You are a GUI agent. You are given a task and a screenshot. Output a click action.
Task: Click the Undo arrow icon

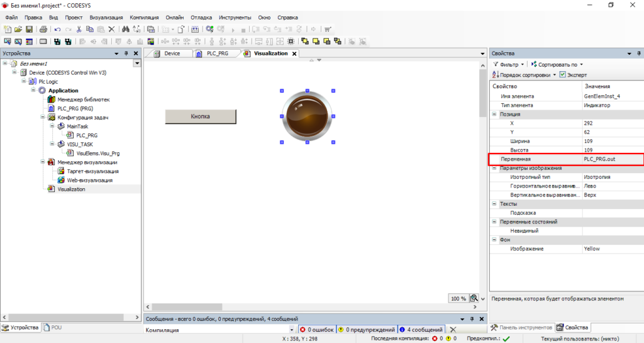(57, 29)
